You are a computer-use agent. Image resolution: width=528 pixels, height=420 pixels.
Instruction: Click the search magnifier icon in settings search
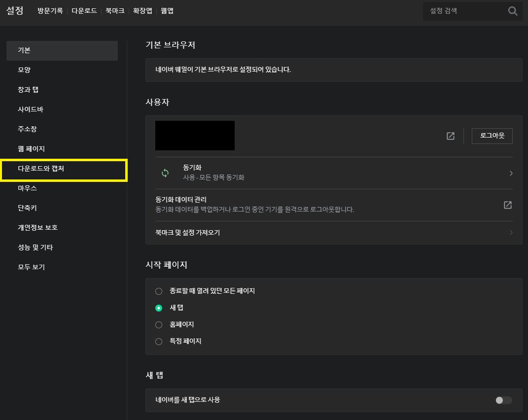pyautogui.click(x=512, y=11)
